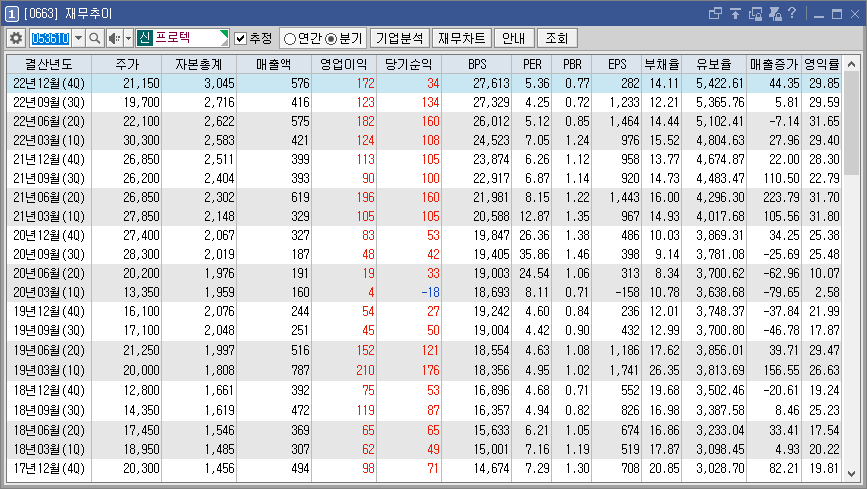
Task: Click the 재무차트 button
Action: (462, 38)
